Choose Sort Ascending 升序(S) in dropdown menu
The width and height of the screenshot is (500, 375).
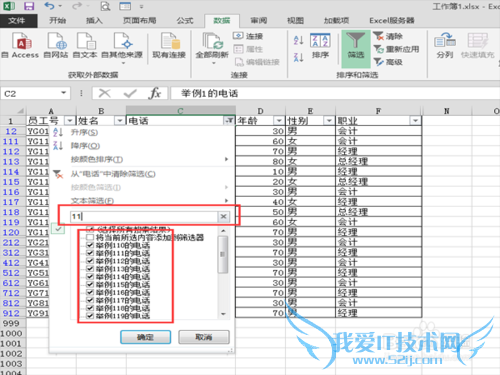tap(84, 132)
